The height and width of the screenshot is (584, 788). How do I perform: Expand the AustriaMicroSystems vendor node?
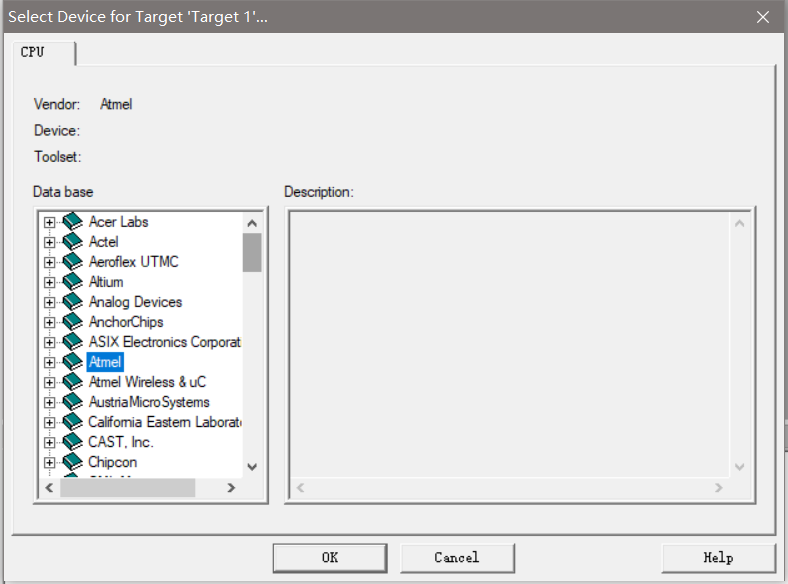pos(49,403)
